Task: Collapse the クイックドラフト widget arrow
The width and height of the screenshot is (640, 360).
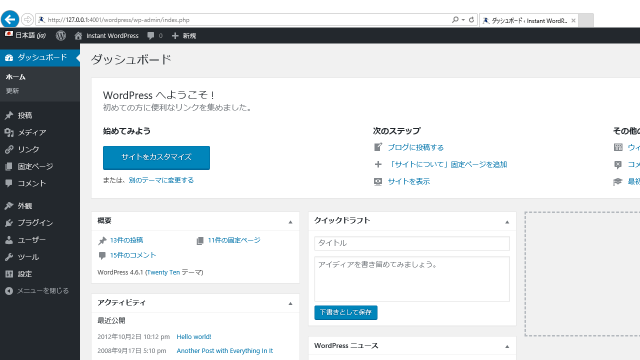Action: point(507,222)
